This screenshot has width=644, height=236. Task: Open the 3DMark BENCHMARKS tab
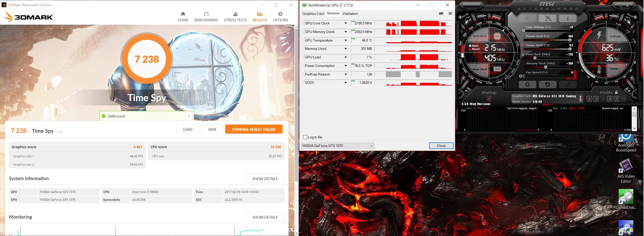coord(206,17)
